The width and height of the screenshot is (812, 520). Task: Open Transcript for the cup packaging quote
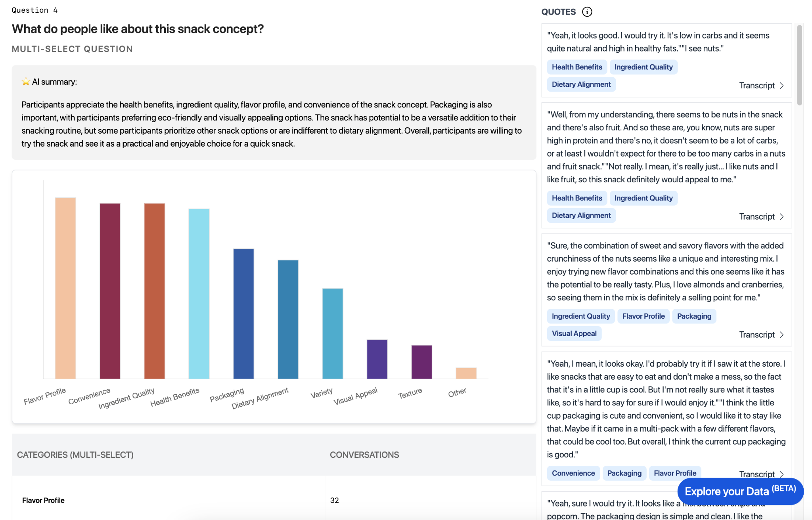click(761, 474)
